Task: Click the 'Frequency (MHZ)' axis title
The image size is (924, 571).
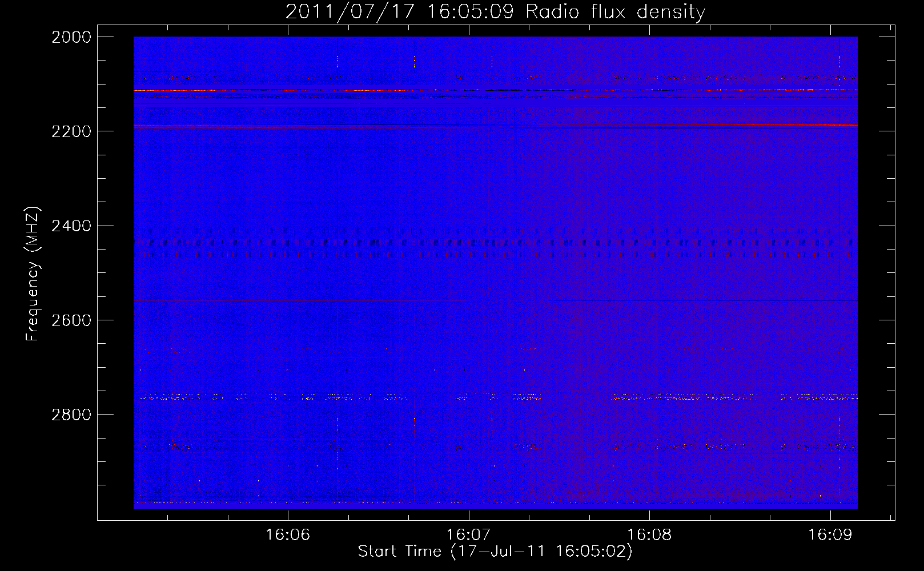Action: point(33,274)
